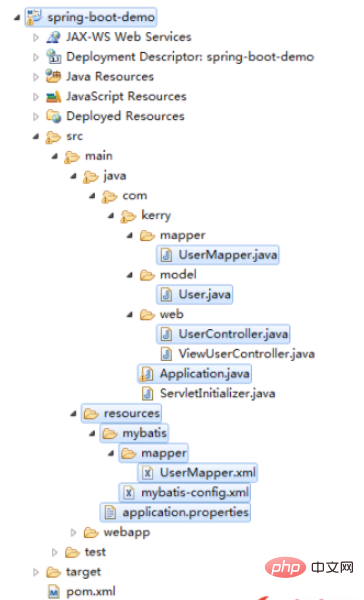The height and width of the screenshot is (600, 364).
Task: Collapse the src folder
Action: pyautogui.click(x=36, y=136)
